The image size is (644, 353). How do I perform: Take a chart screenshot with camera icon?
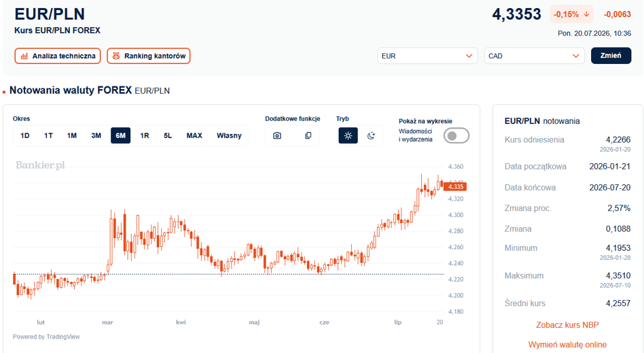coord(277,135)
